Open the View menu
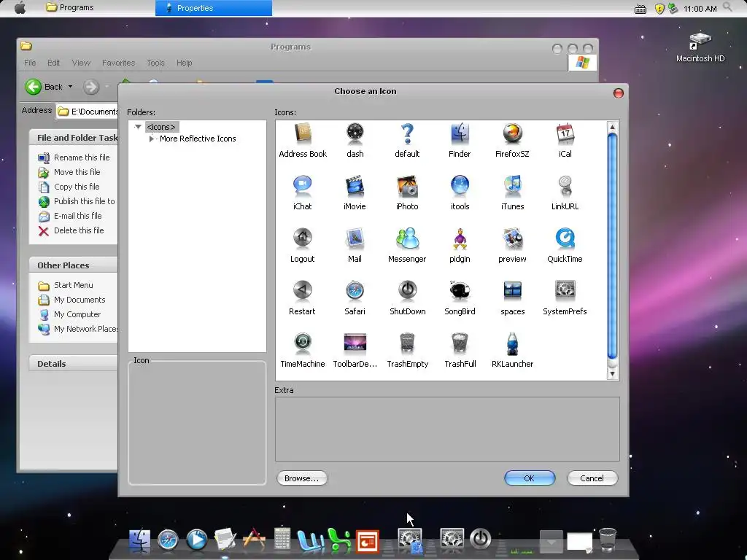 [x=81, y=63]
